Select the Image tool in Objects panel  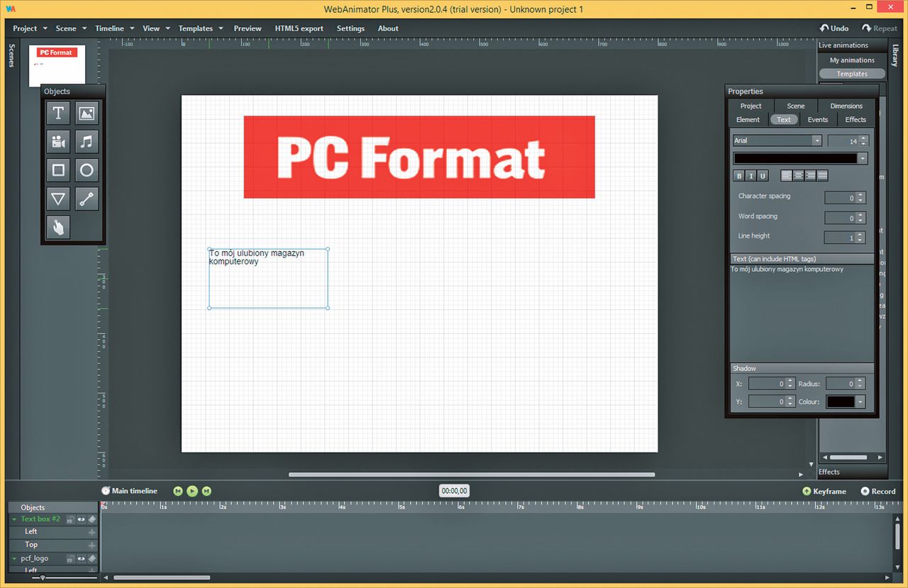[x=87, y=113]
